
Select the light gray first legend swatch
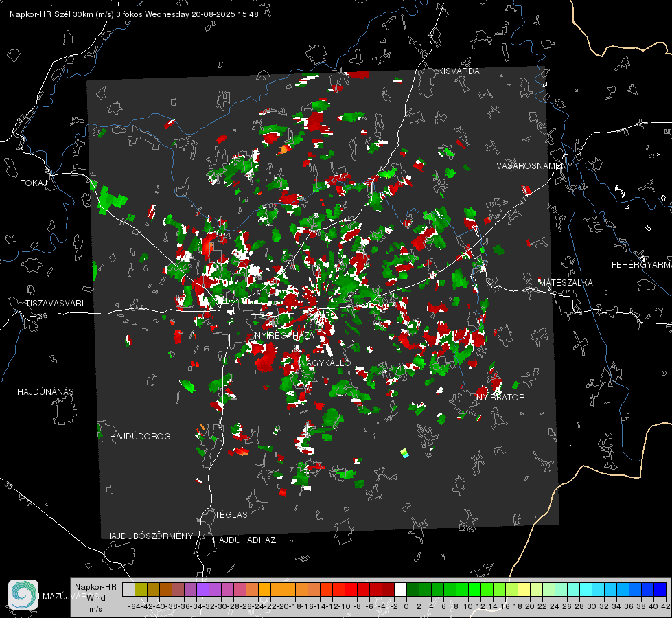(x=128, y=589)
